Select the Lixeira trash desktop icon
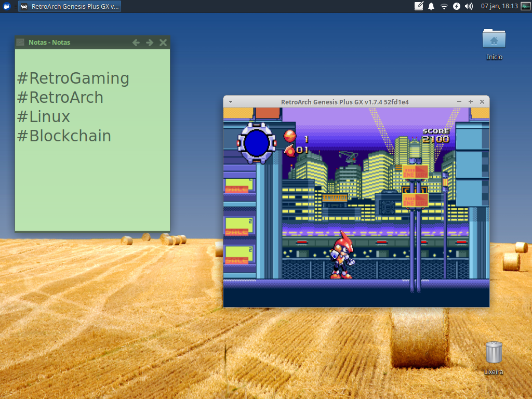The image size is (532, 399). click(494, 358)
